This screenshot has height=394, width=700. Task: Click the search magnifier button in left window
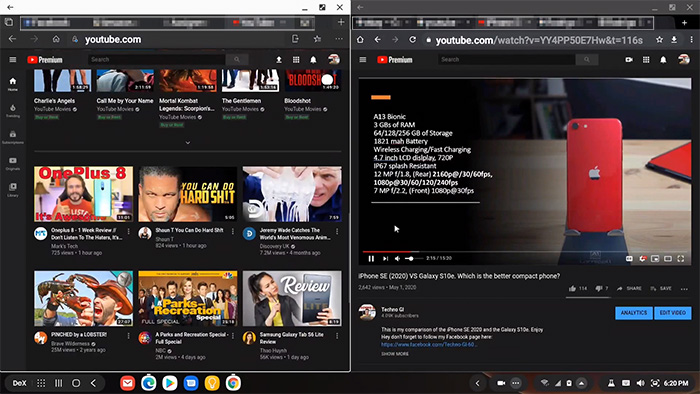pos(237,59)
